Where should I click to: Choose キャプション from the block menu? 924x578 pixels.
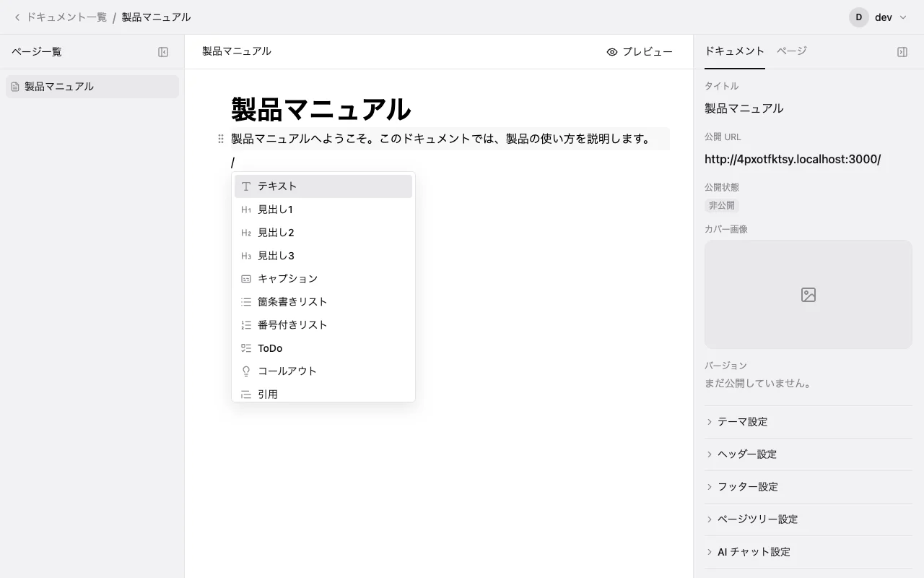[x=323, y=279]
